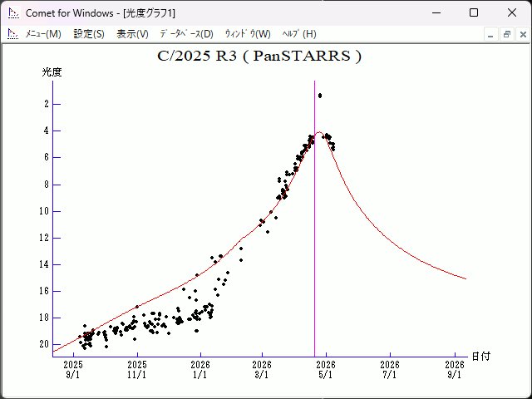
Task: Click the 2026 5/1 date label
Action: click(326, 370)
